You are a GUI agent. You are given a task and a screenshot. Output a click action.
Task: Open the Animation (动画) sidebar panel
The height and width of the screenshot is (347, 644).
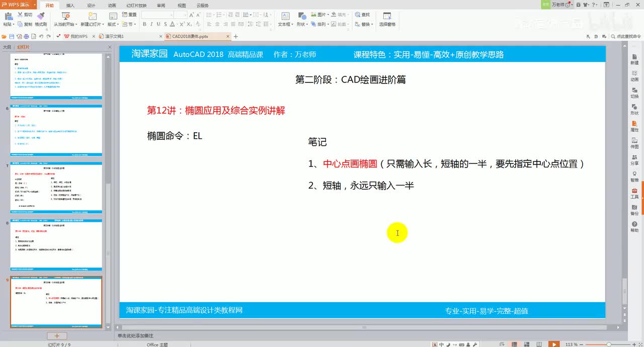click(634, 75)
